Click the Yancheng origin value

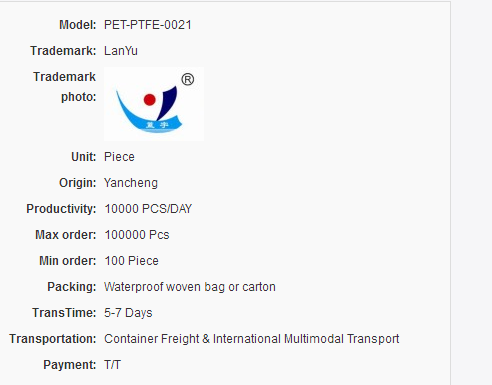pyautogui.click(x=131, y=183)
